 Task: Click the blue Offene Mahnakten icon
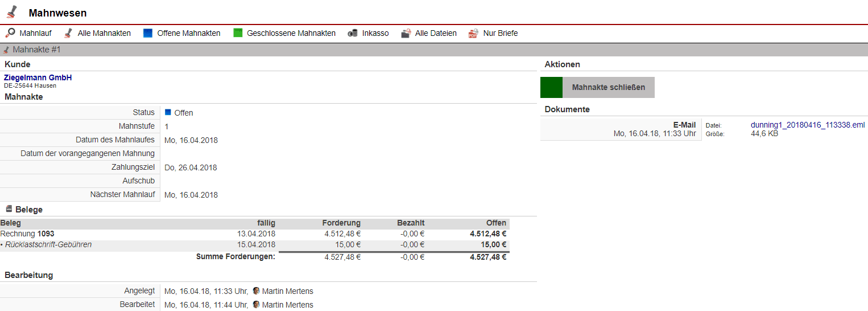coord(148,33)
